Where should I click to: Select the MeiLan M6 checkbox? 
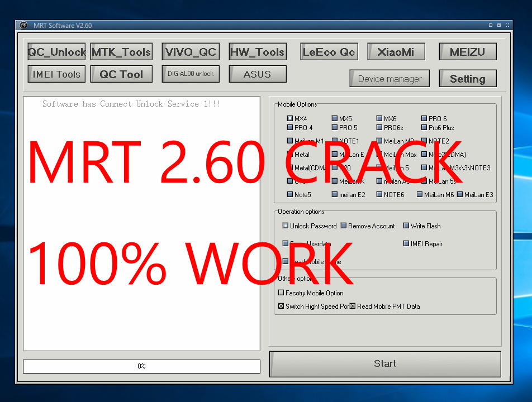(x=420, y=194)
